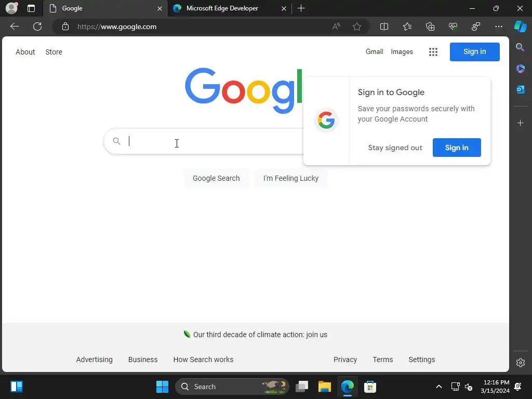The width and height of the screenshot is (532, 399).
Task: Click I'm Feeling Lucky button
Action: pos(291,178)
